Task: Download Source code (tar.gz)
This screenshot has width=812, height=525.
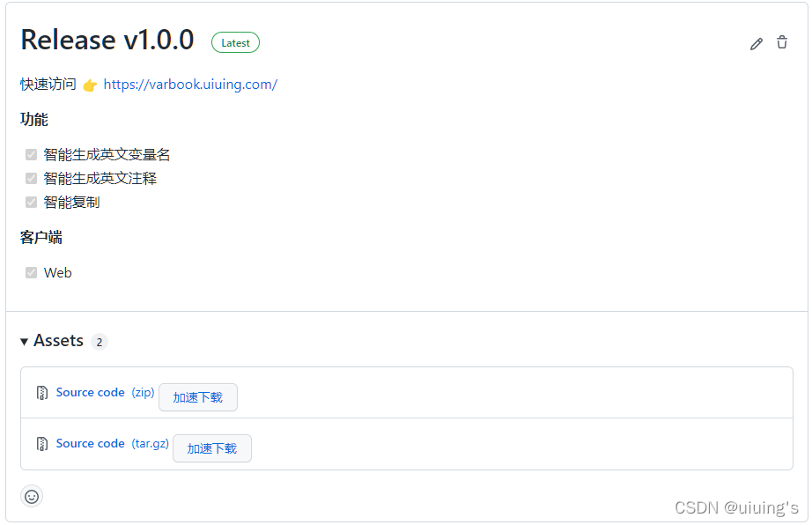Action: click(x=90, y=443)
